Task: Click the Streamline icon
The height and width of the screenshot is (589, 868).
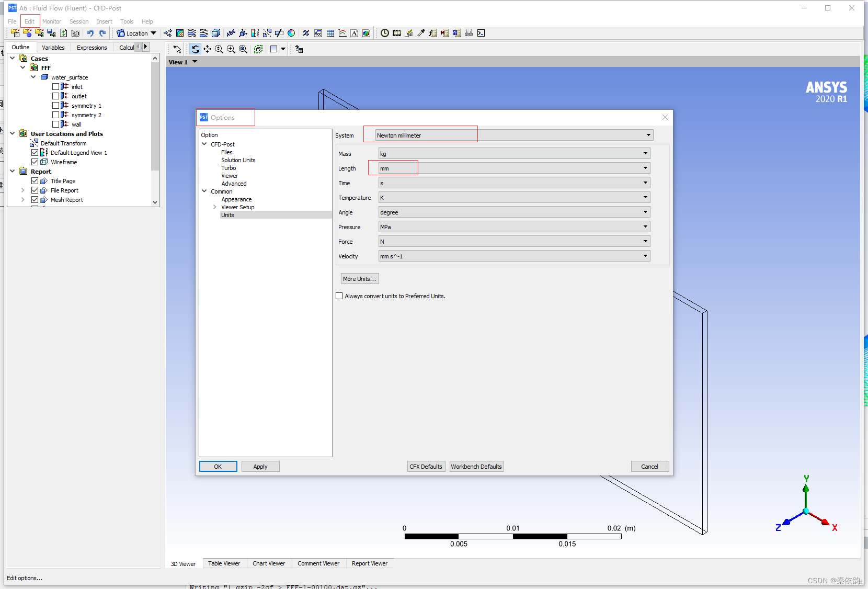Action: [192, 33]
